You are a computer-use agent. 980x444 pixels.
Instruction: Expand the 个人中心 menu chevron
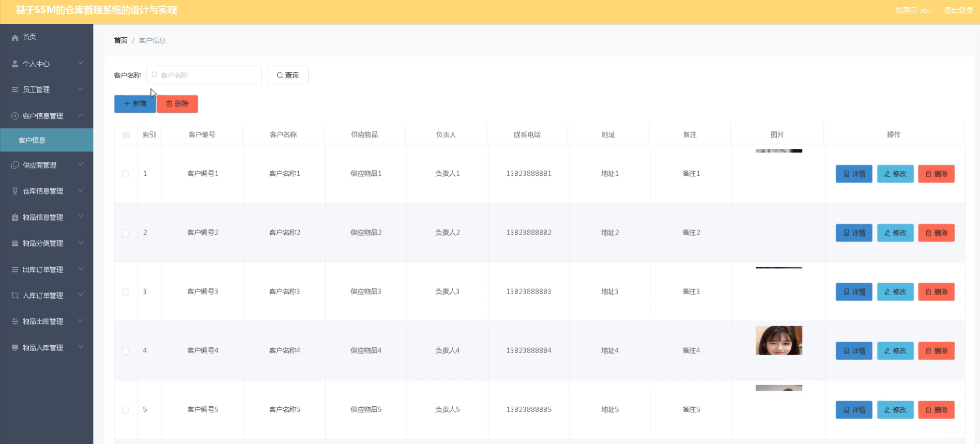point(81,63)
